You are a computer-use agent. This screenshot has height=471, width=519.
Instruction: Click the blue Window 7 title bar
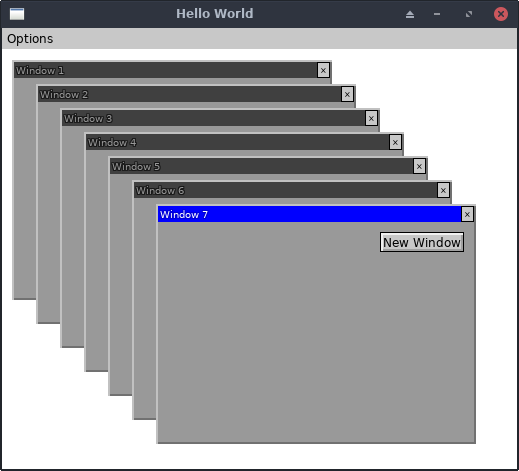(x=309, y=214)
